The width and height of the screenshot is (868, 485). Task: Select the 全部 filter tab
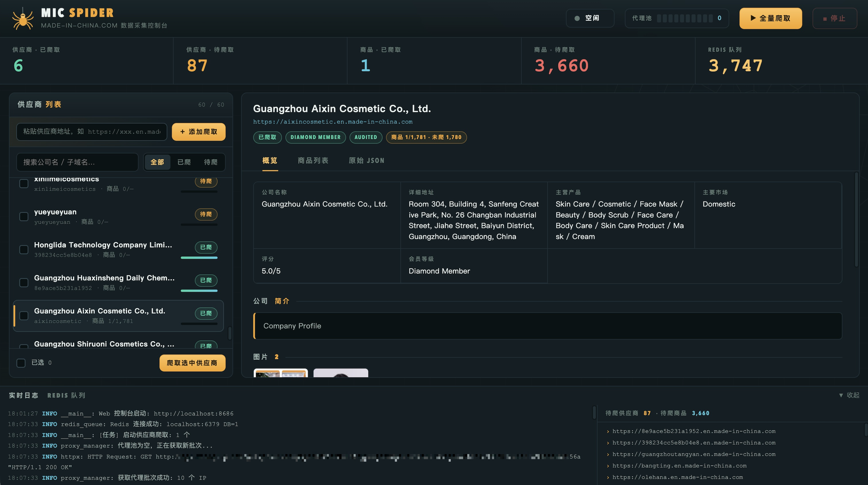coord(157,162)
